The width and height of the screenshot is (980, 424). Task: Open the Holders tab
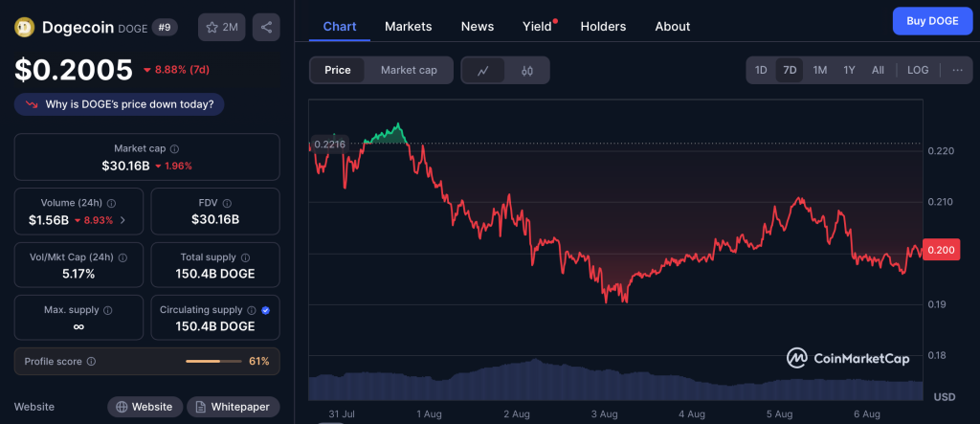pyautogui.click(x=603, y=26)
